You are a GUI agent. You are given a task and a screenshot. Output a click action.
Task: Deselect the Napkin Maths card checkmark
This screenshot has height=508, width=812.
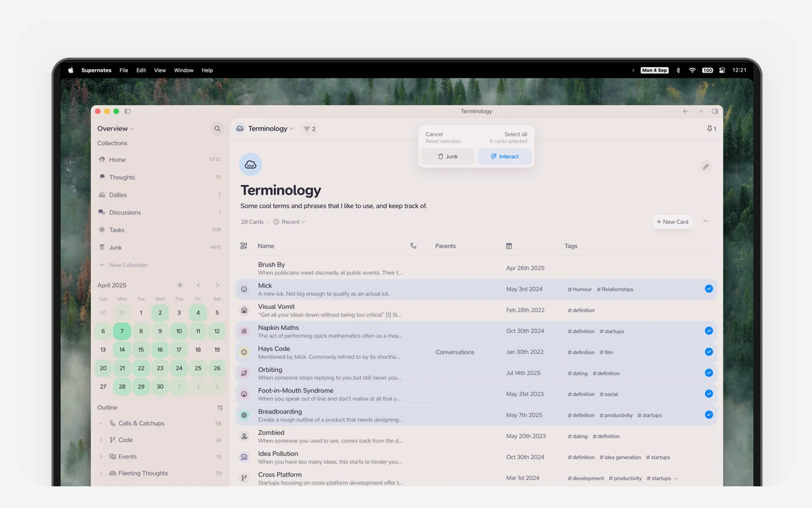point(708,331)
